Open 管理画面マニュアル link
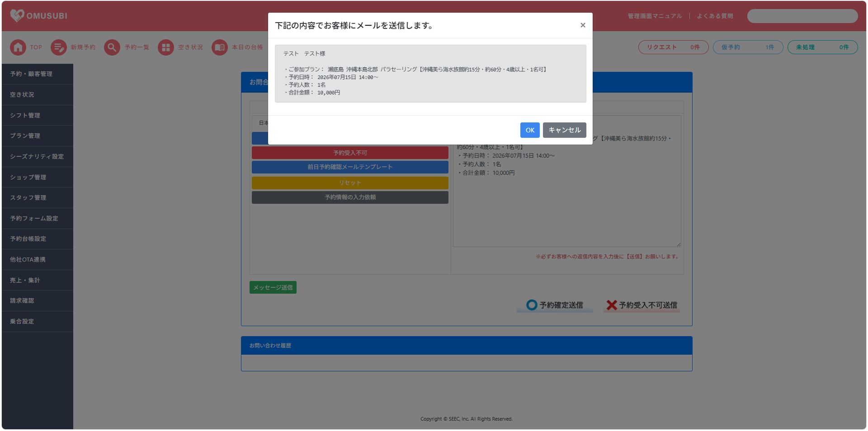The width and height of the screenshot is (868, 431). pos(655,16)
